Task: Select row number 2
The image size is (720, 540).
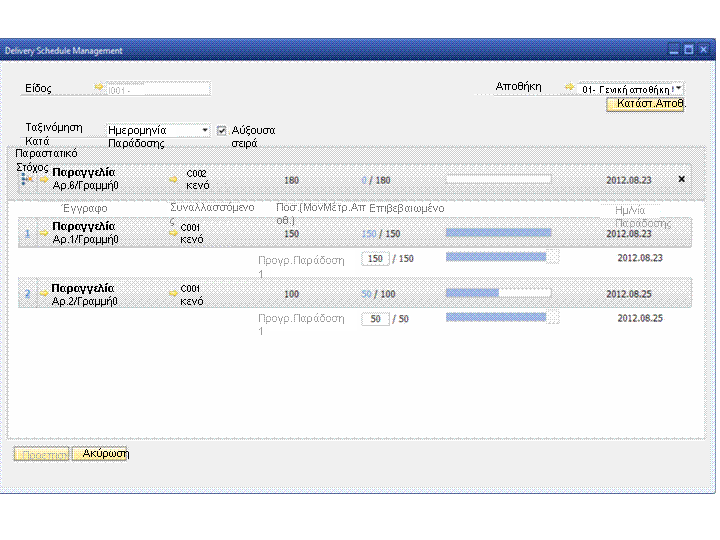Action: pos(27,293)
